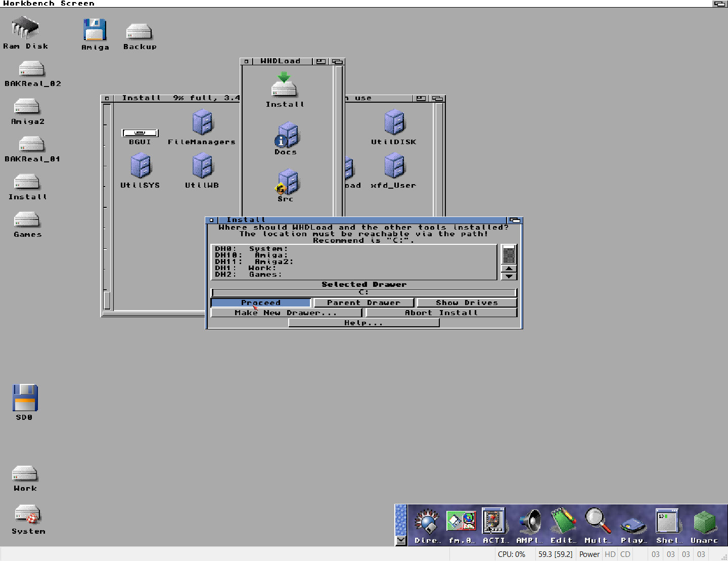Click Show Drives button
The image size is (728, 561).
[x=467, y=303]
